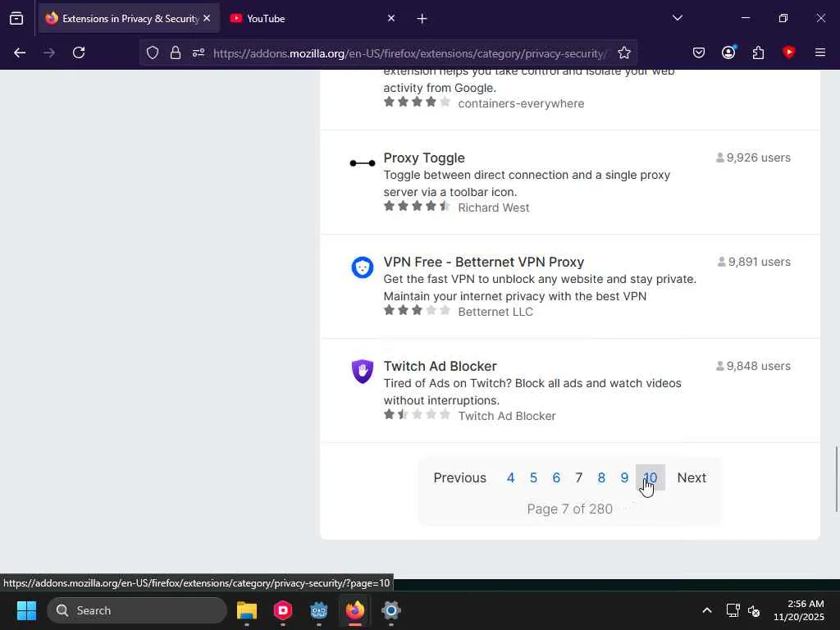
Task: Go back using the back arrow
Action: (x=20, y=52)
